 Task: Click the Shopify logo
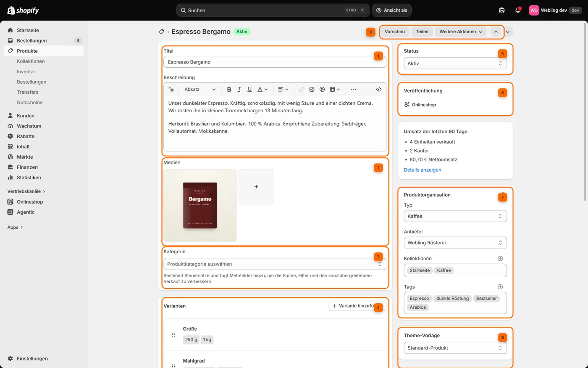[x=23, y=10]
